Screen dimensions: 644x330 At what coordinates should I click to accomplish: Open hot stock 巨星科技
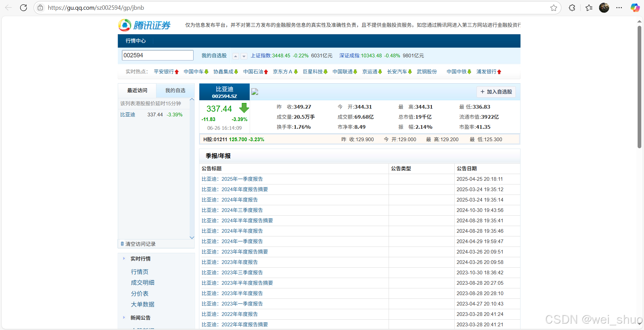point(313,72)
